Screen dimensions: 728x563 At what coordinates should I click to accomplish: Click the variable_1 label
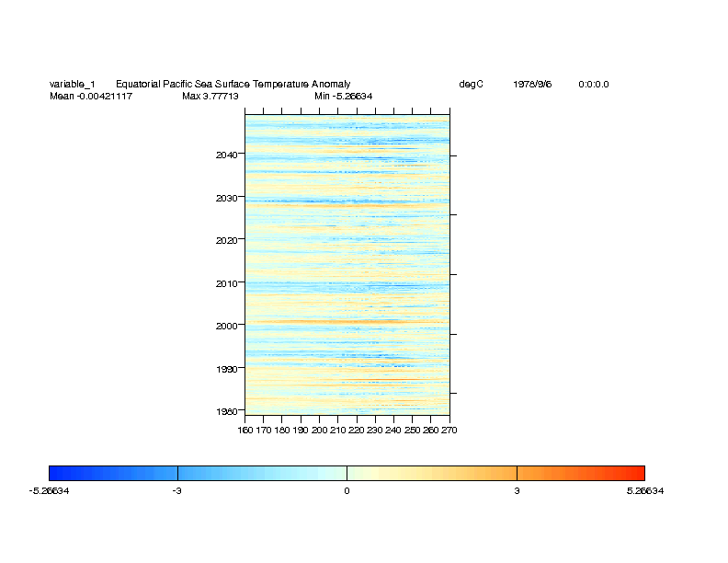[72, 85]
